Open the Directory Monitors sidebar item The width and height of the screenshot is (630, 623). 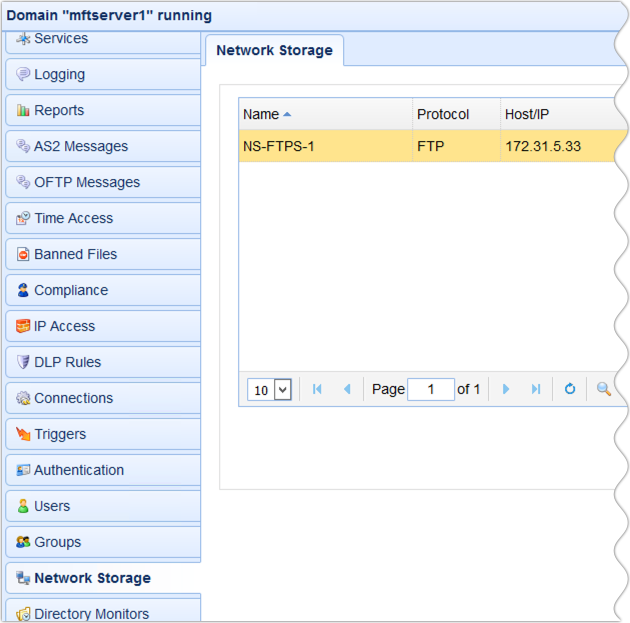tap(91, 613)
